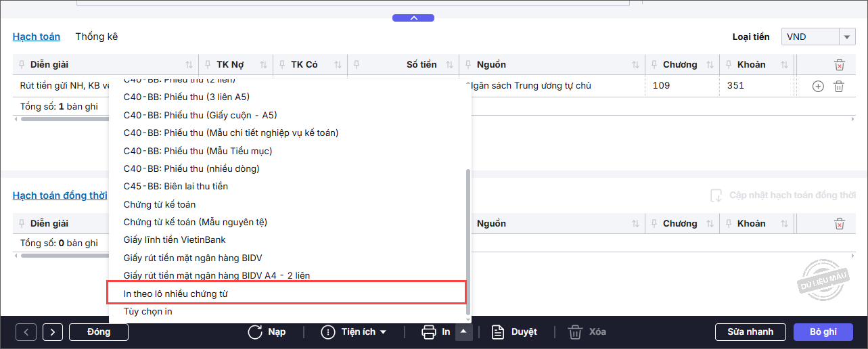868x349 pixels.
Task: Sort the Nguồn column in top grid
Action: click(636, 65)
